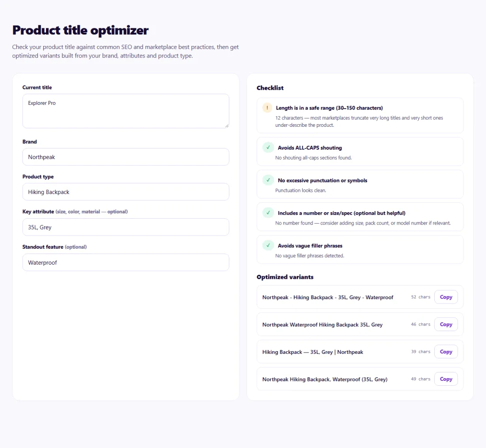Click the '52 chars' count label

(x=421, y=297)
